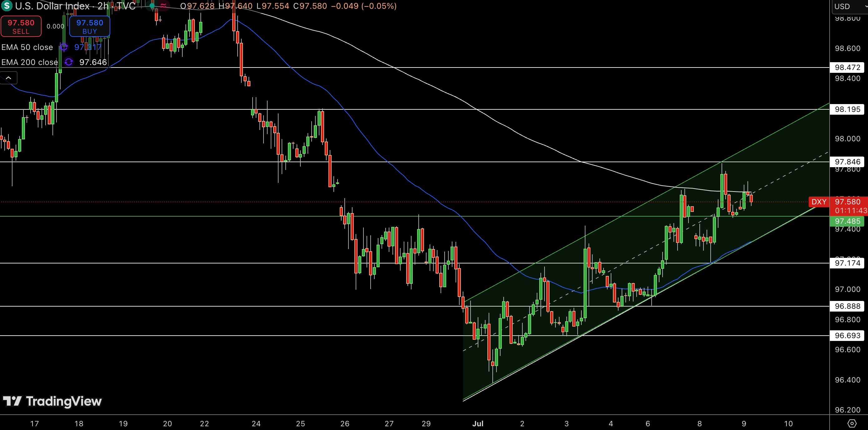
Task: Click the O97.628 open value
Action: [197, 6]
